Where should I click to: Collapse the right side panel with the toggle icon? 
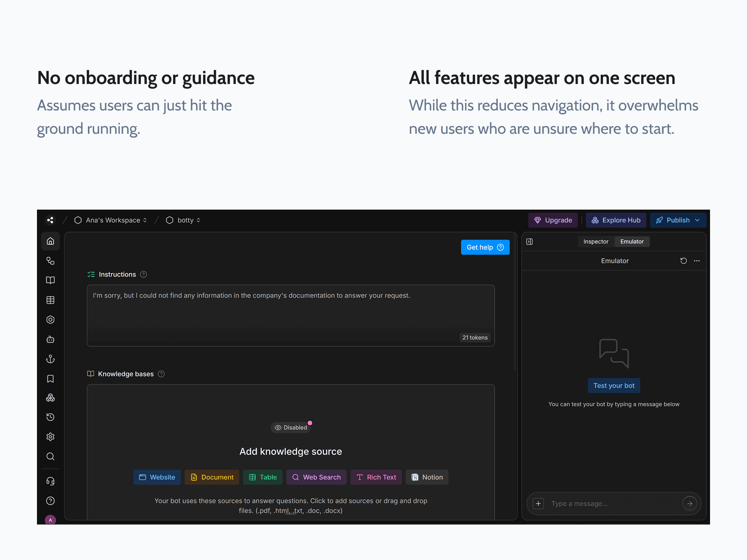pos(530,241)
